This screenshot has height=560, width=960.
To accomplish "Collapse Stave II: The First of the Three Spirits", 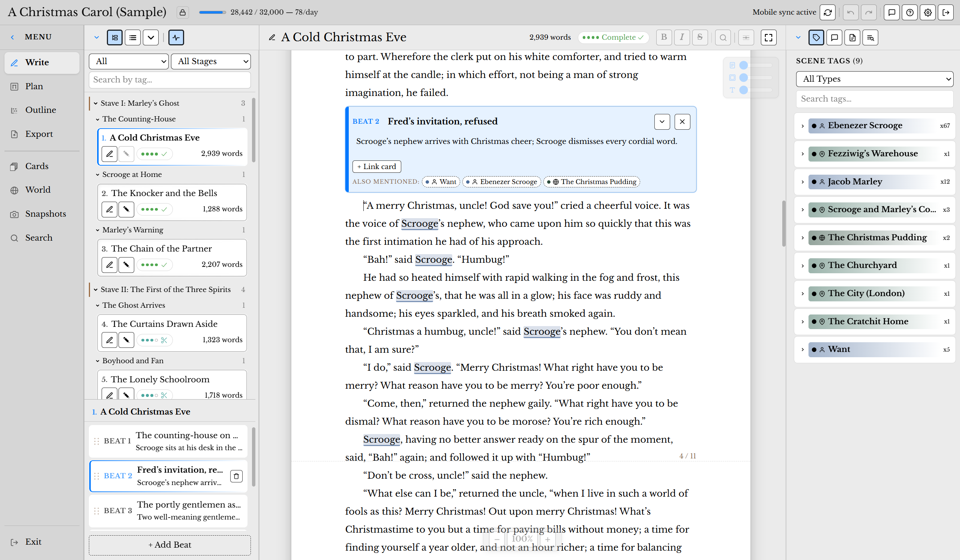I will tap(96, 290).
